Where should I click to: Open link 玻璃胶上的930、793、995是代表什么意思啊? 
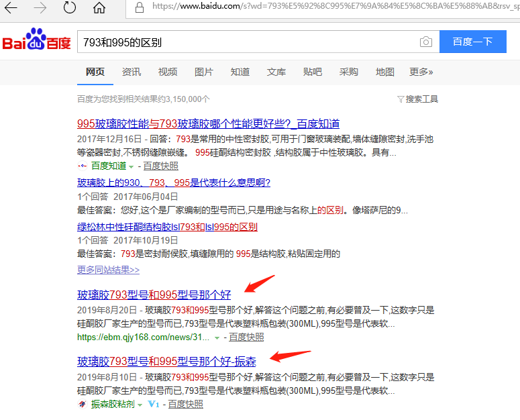tap(174, 182)
